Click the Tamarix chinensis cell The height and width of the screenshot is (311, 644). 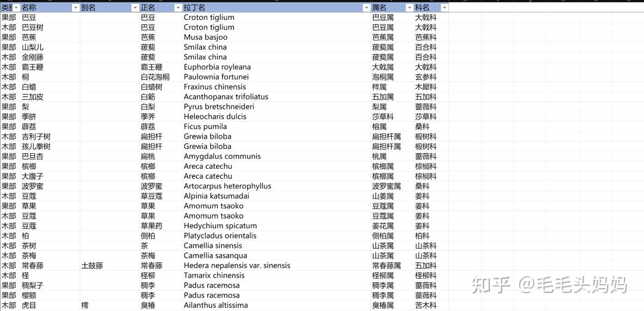(x=277, y=275)
